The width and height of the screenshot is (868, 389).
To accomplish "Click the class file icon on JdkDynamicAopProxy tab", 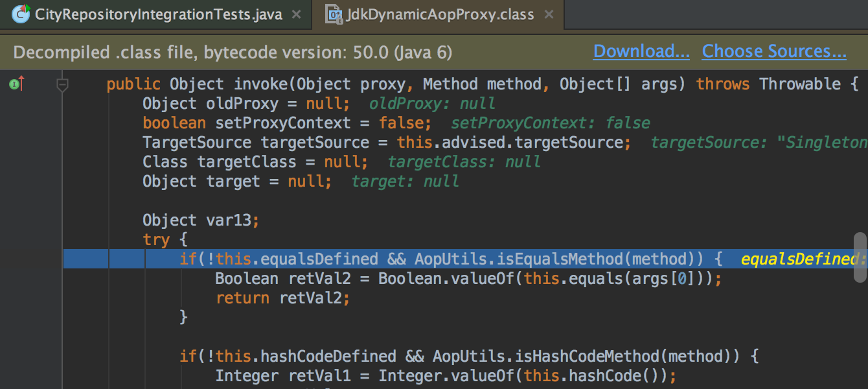I will point(334,14).
